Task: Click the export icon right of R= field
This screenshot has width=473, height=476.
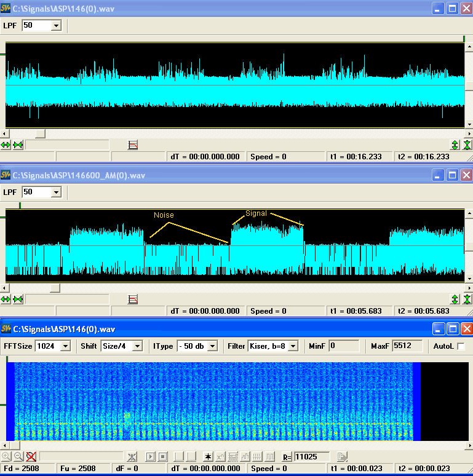Action: tap(342, 456)
